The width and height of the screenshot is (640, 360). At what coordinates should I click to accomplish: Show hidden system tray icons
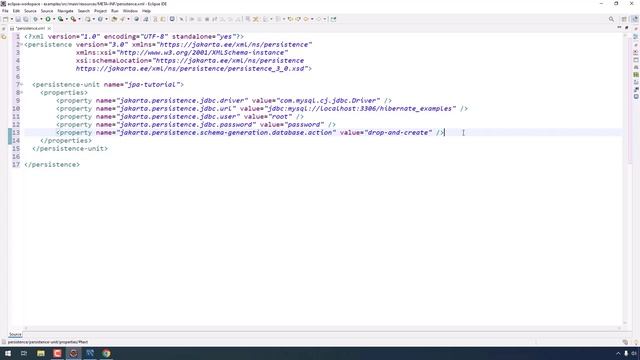click(618, 353)
